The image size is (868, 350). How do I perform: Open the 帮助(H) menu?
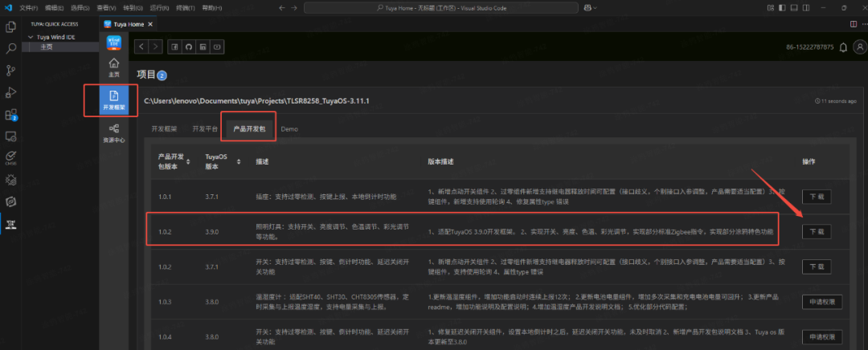211,8
